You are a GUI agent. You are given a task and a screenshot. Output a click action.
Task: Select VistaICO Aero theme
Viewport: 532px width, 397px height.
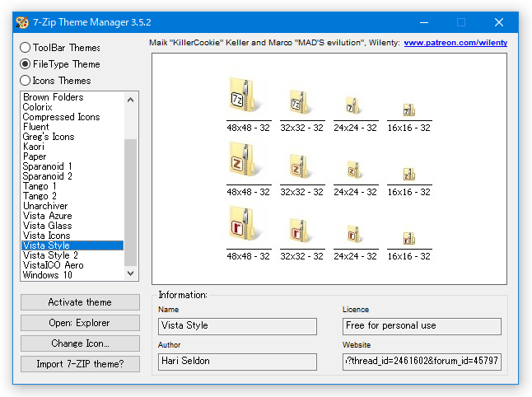click(72, 265)
